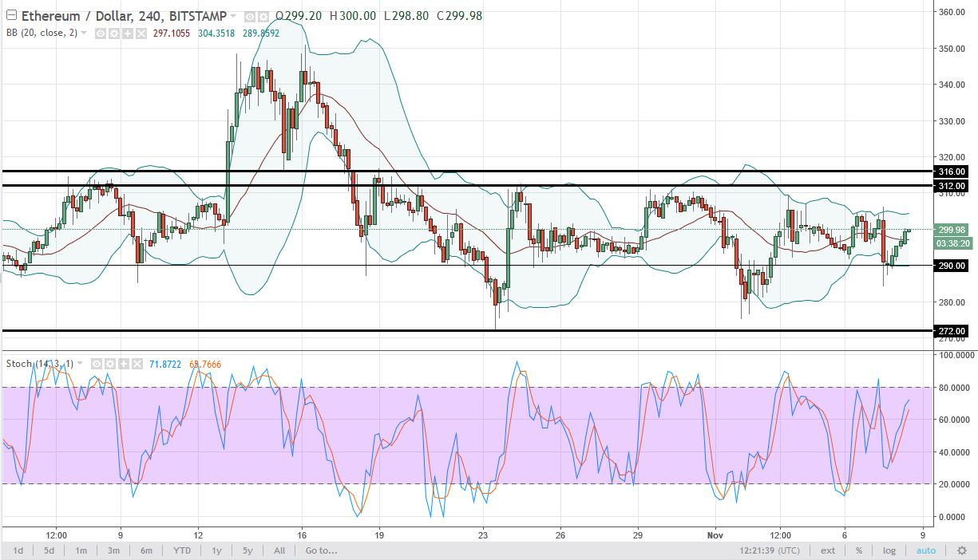Expand the Stoch (14, 3, 1) dropdown arrow

(x=80, y=364)
